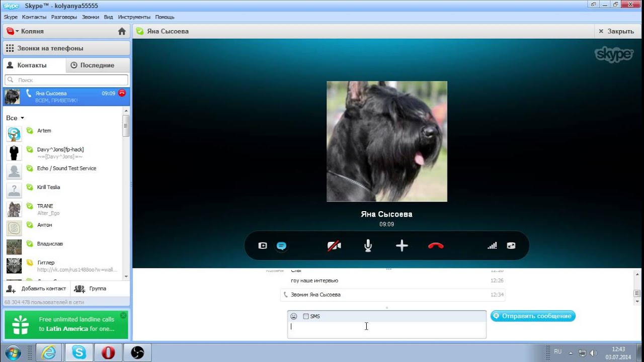Open the dial pad for Звонки на телефоны
This screenshot has height=362, width=644.
10,48
